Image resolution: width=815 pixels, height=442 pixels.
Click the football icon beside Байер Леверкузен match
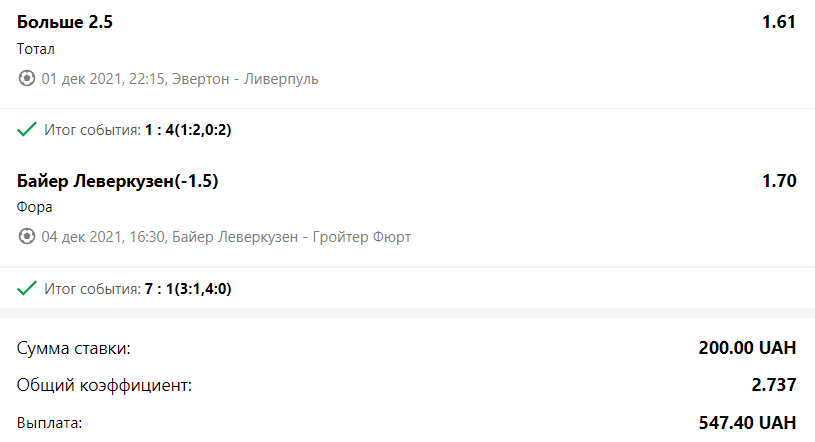click(27, 237)
